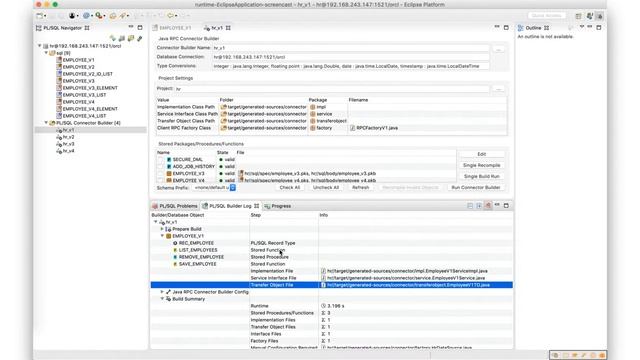This screenshot has width=640, height=360.
Task: Collapse the hr@192.168.243.147:1521/orcl connection node
Action: click(x=40, y=46)
